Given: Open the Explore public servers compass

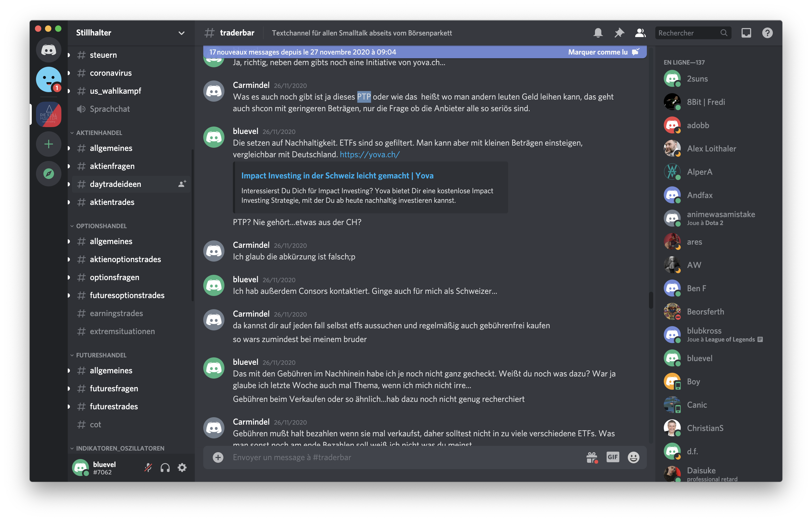Looking at the screenshot, I should (49, 174).
